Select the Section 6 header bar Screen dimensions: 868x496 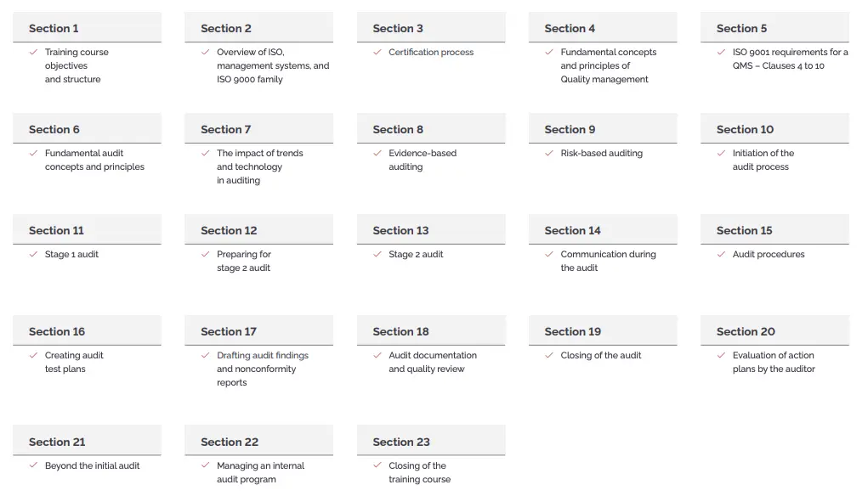(87, 129)
